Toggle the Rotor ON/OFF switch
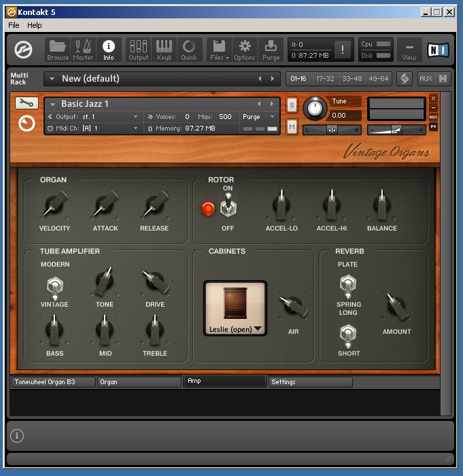 coord(228,205)
